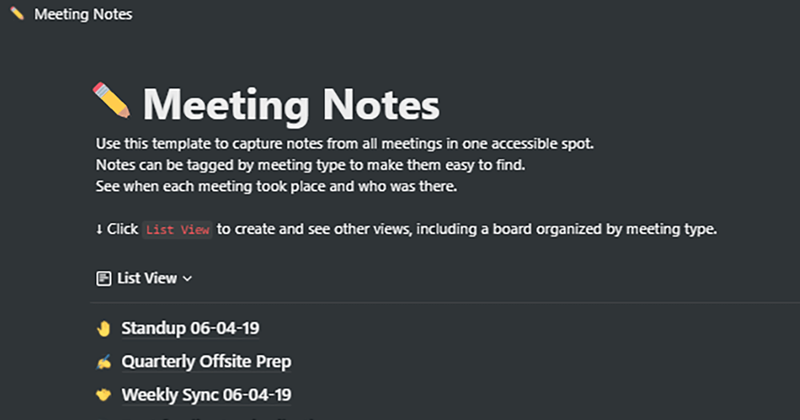Open the List View view switcher label
The image size is (800, 420).
click(147, 278)
